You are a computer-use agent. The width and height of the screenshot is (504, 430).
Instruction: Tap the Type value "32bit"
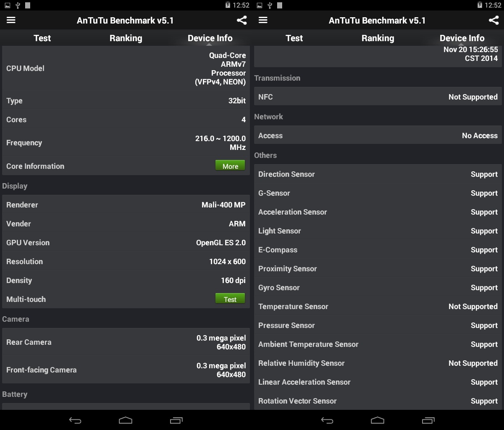[237, 101]
